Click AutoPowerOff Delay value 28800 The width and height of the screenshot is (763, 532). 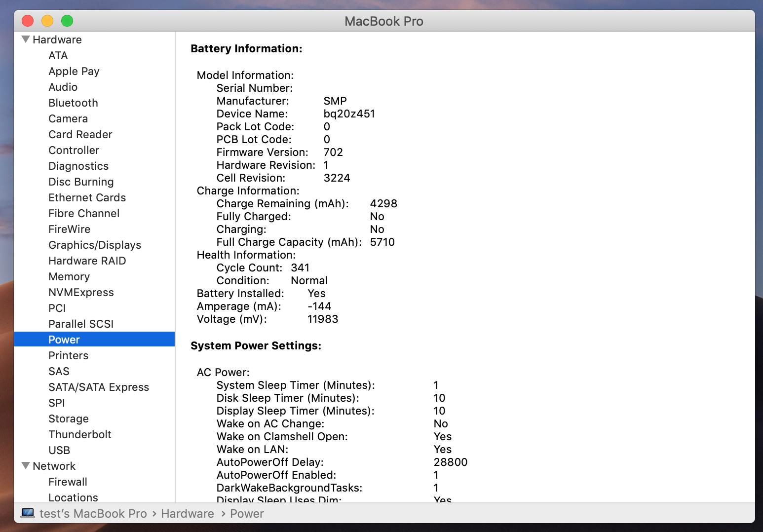tap(451, 462)
